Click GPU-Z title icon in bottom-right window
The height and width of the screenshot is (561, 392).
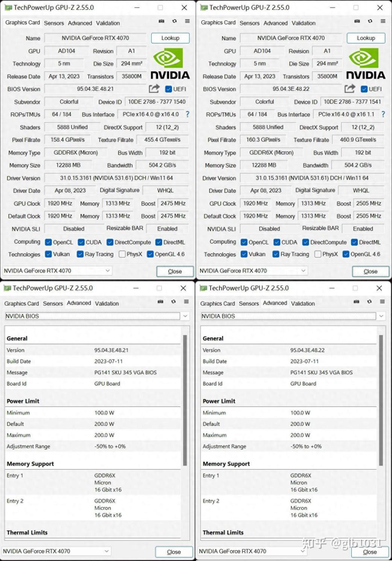pos(204,288)
